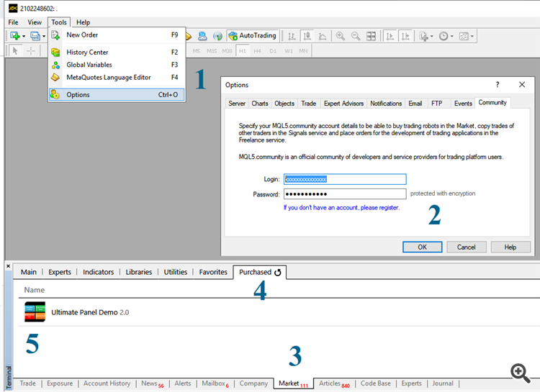Set timeframe to H1

(243, 51)
